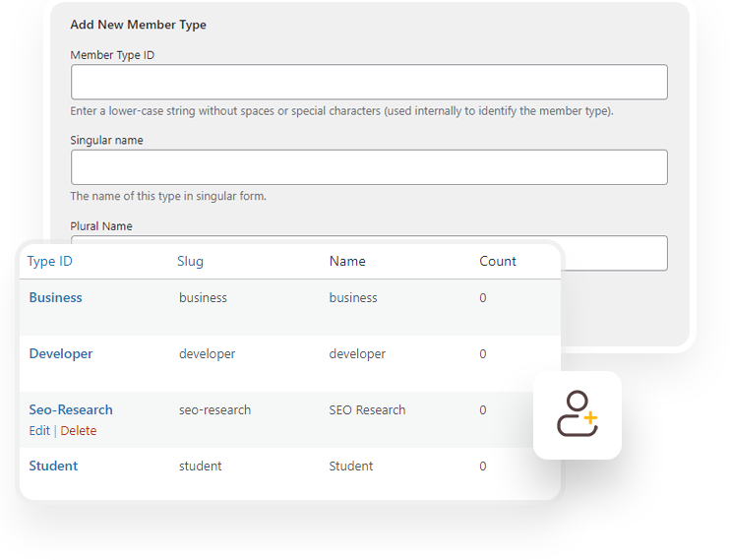Screen dimensions: 730x560
Task: Click the Member Type ID input field
Action: tap(369, 82)
